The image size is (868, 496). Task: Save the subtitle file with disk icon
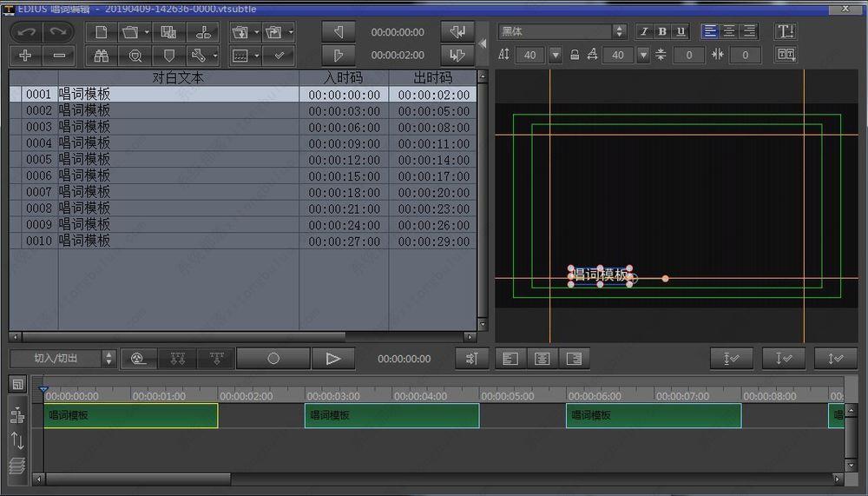coord(169,32)
